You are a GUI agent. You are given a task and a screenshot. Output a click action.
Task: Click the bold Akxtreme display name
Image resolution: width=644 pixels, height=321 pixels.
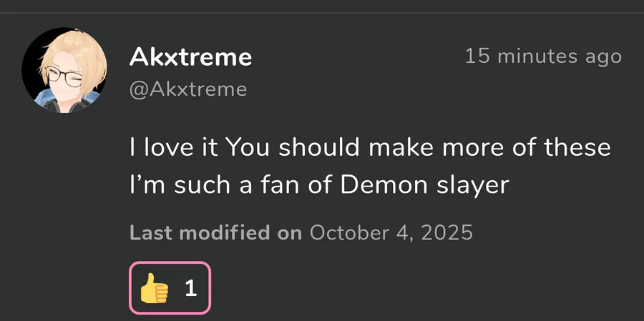pos(190,57)
